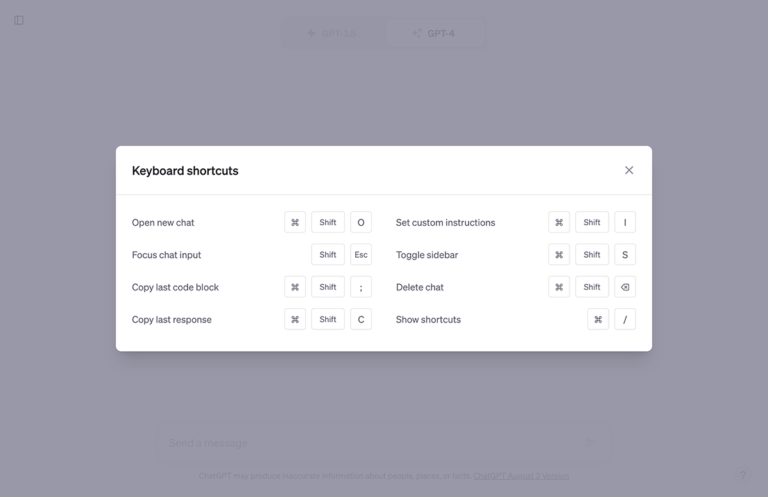Focus the Send a message input field
This screenshot has width=768, height=497.
(x=370, y=443)
